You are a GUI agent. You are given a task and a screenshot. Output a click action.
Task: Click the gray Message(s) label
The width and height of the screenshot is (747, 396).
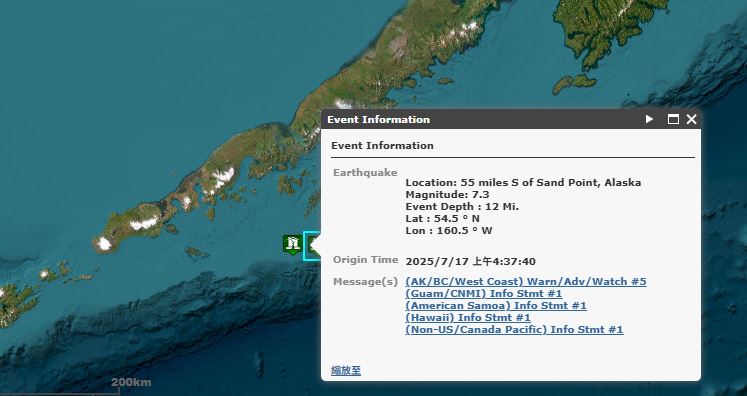(x=365, y=282)
